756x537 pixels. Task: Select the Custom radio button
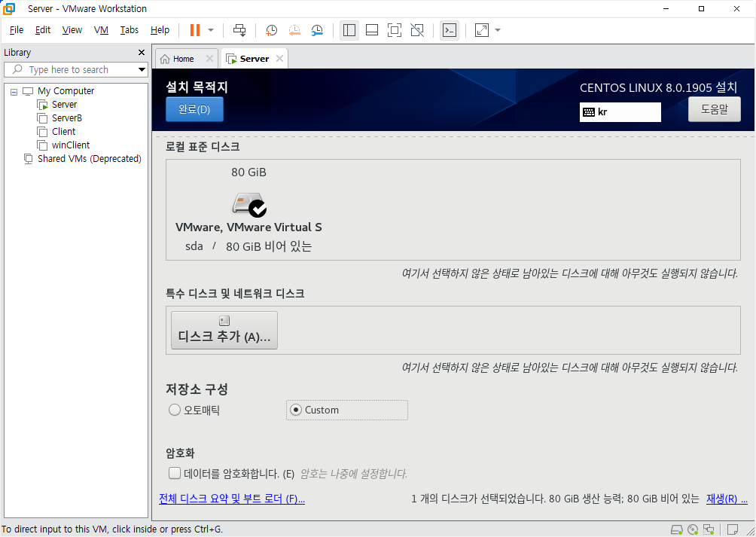click(296, 410)
